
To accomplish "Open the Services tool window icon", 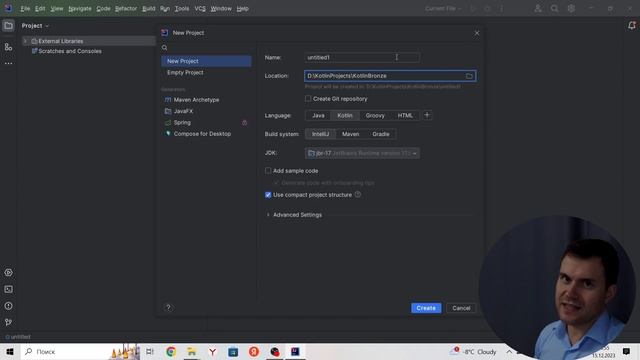I will (x=8, y=272).
